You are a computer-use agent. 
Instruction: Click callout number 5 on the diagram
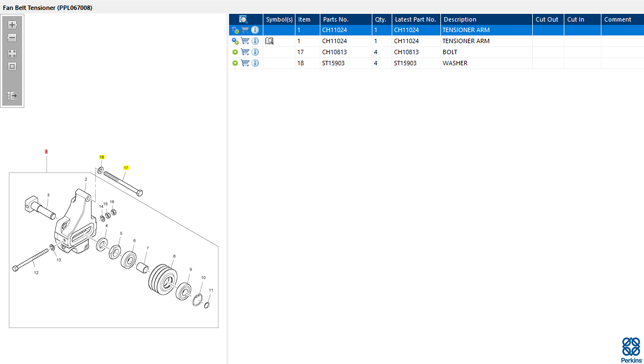[x=121, y=233]
